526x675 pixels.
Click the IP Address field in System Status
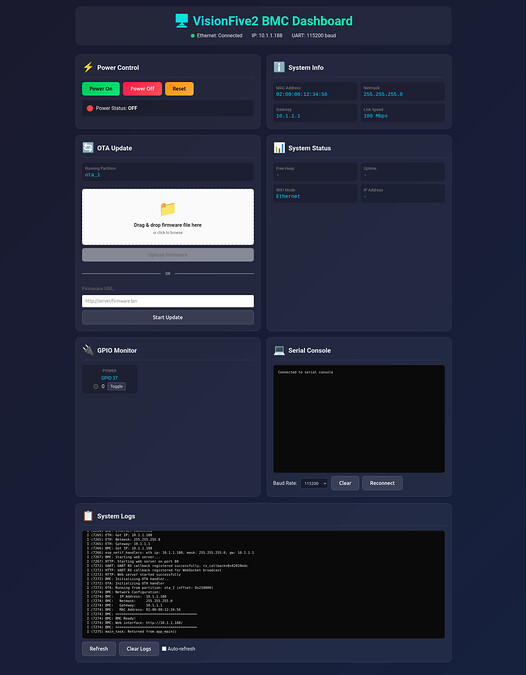[402, 193]
